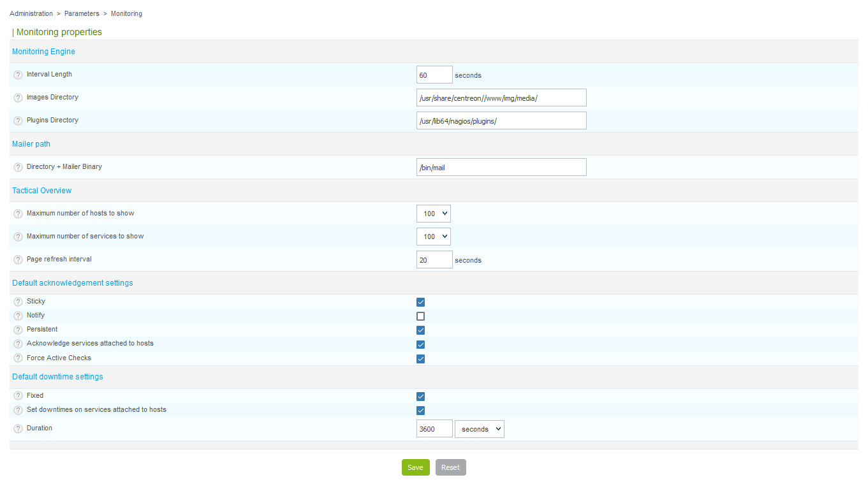Click help icon beside Sticky option

tap(18, 302)
